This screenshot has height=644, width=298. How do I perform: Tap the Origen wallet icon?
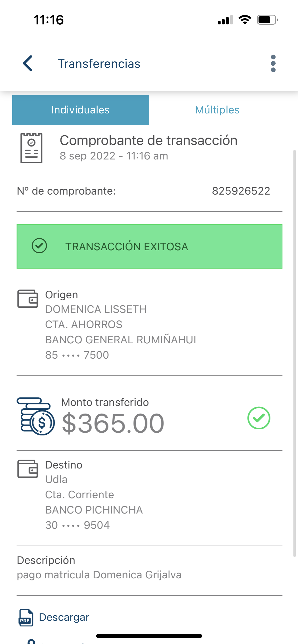[28, 299]
